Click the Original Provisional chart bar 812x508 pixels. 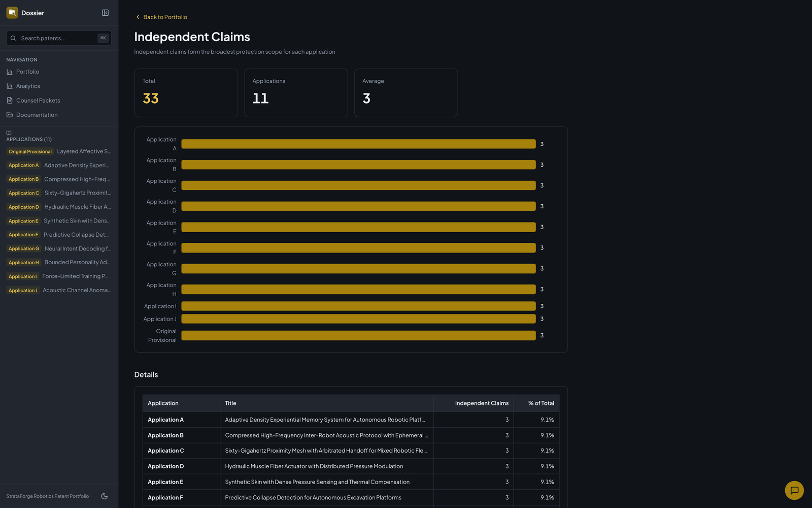(x=358, y=336)
